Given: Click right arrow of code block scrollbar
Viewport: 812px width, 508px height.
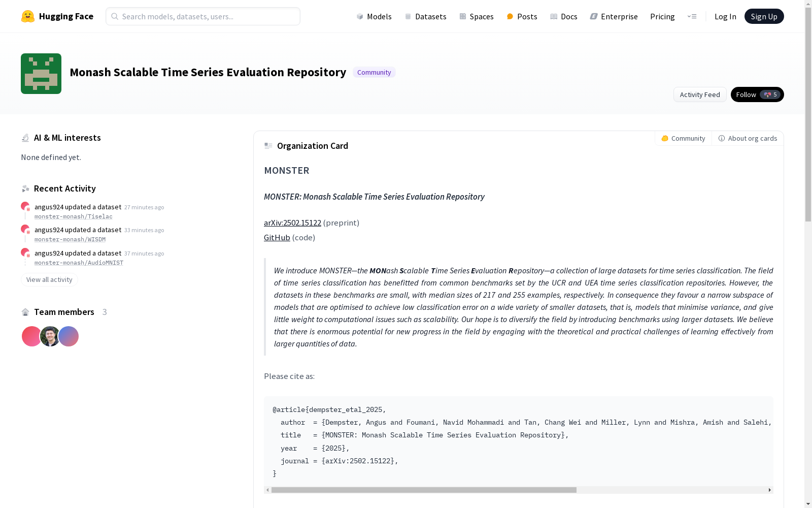Looking at the screenshot, I should click(x=770, y=490).
